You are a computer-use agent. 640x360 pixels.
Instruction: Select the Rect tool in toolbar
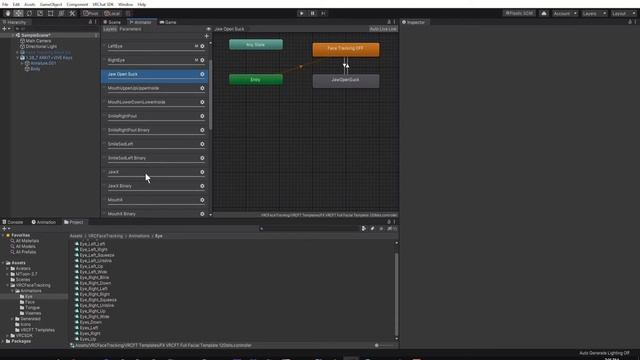(x=51, y=13)
